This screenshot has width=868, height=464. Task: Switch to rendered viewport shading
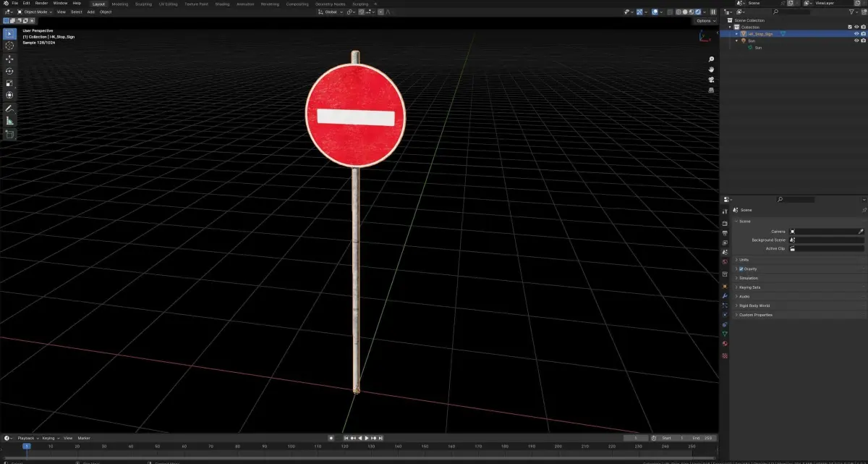click(697, 12)
